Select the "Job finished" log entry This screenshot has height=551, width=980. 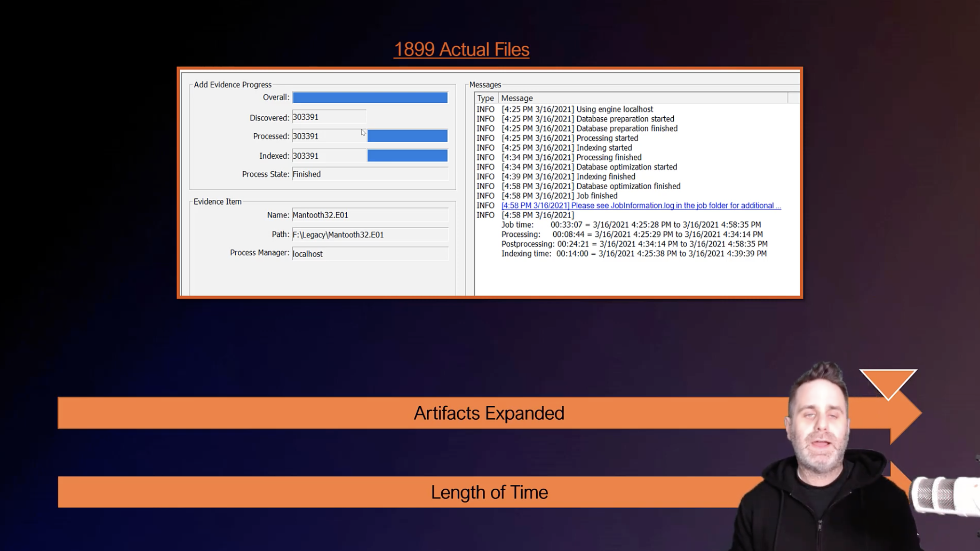coord(559,196)
